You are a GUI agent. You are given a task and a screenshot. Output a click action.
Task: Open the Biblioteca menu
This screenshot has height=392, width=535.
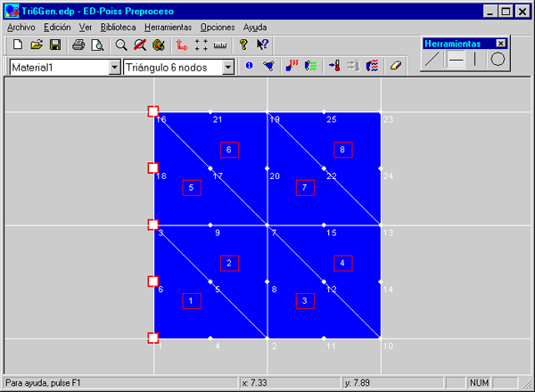tap(118, 28)
